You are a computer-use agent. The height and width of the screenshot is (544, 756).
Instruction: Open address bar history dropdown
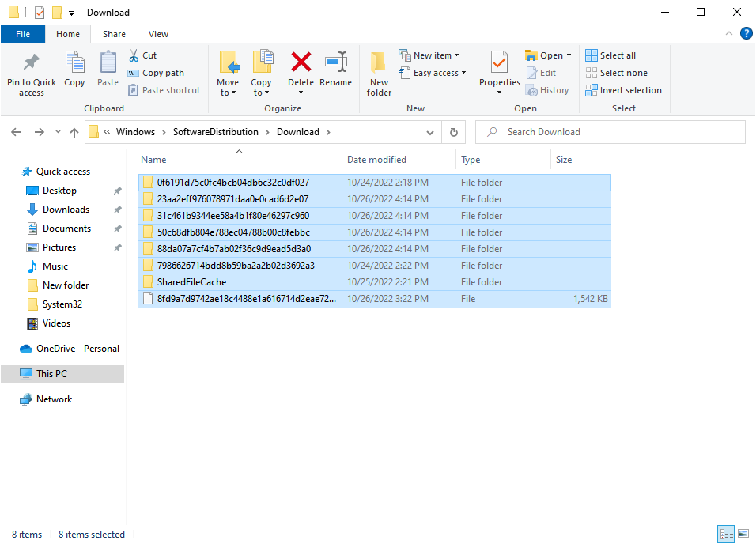430,132
